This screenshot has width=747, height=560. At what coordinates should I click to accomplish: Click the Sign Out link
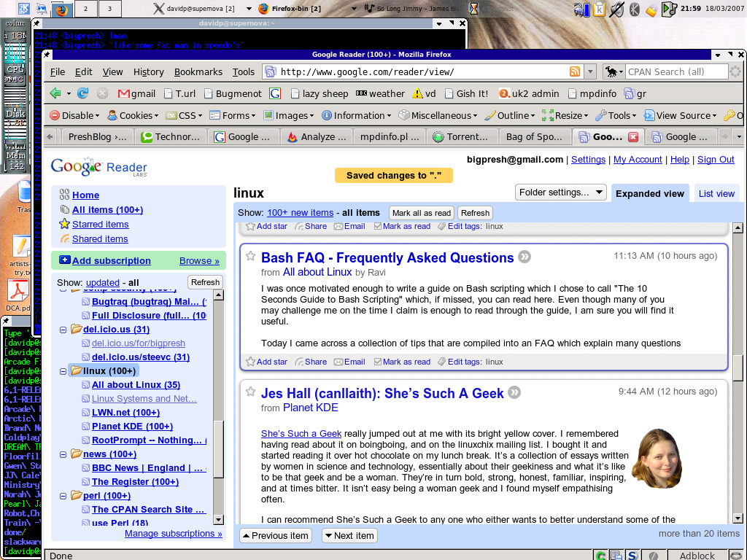(x=716, y=160)
